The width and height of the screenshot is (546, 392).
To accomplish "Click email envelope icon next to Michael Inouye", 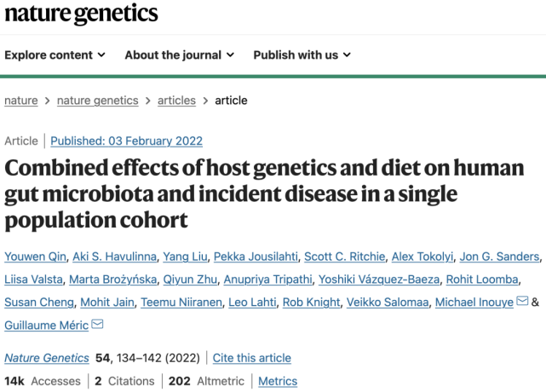I will click(522, 301).
